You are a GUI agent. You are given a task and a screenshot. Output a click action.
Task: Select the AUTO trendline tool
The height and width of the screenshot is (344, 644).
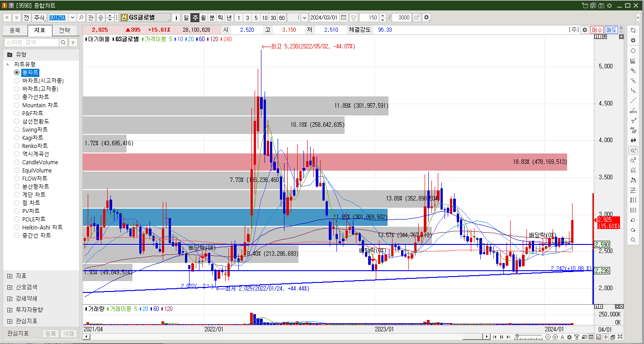[633, 110]
